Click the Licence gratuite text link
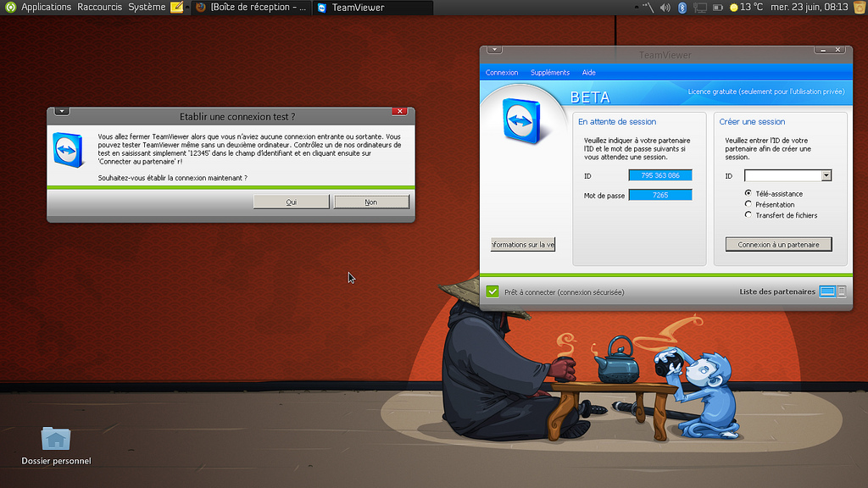This screenshot has width=868, height=488. point(766,91)
